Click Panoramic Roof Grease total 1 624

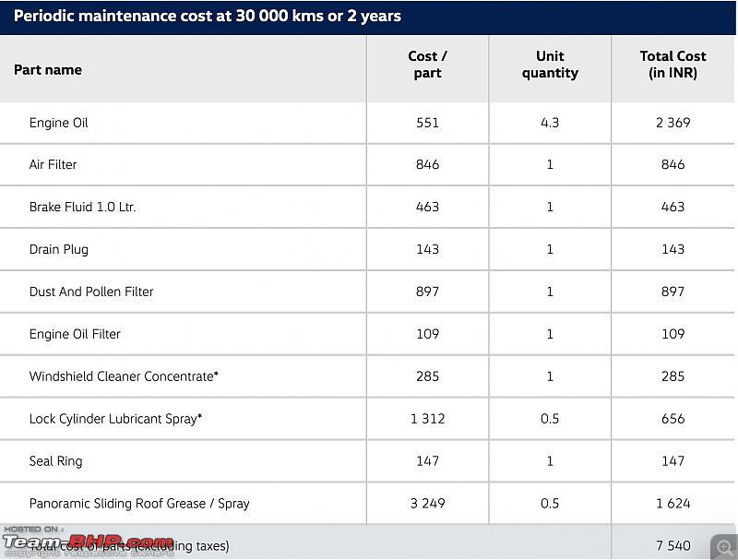coord(673,504)
